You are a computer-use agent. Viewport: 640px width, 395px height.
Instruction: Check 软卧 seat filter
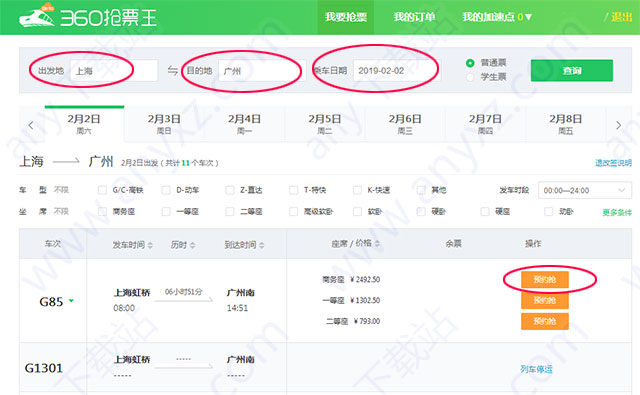click(x=357, y=211)
